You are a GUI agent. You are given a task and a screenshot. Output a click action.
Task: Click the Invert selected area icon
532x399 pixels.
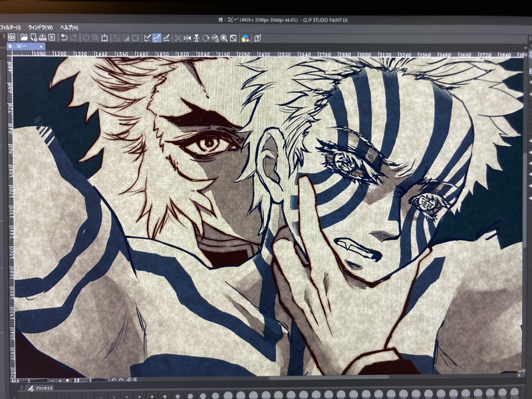click(126, 38)
